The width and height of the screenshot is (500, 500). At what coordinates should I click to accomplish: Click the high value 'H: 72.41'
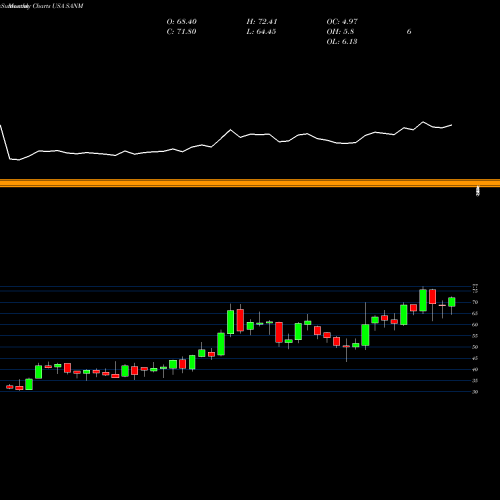[262, 22]
